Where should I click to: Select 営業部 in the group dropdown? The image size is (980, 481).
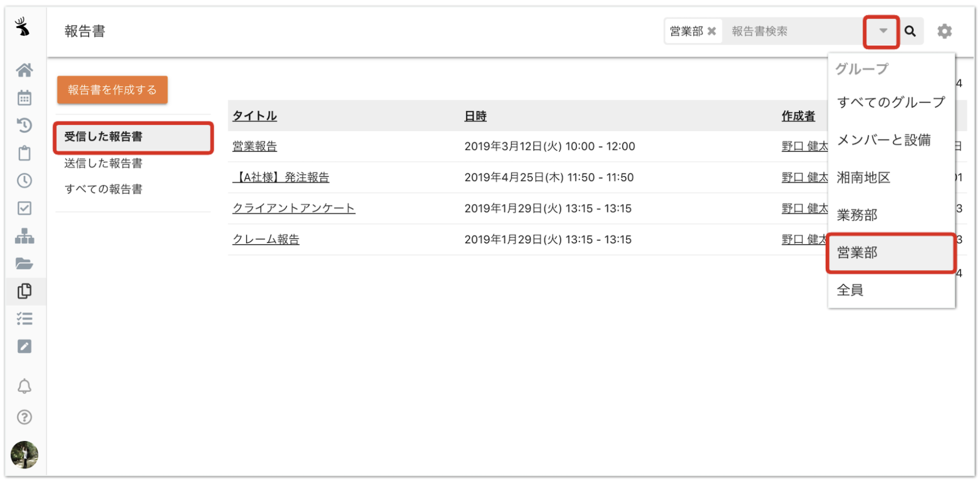(857, 253)
